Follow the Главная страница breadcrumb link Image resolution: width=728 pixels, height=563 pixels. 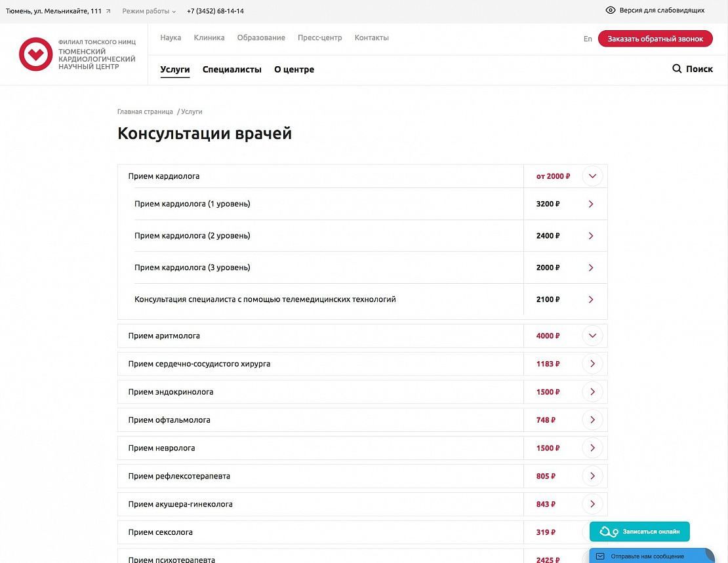coord(145,112)
